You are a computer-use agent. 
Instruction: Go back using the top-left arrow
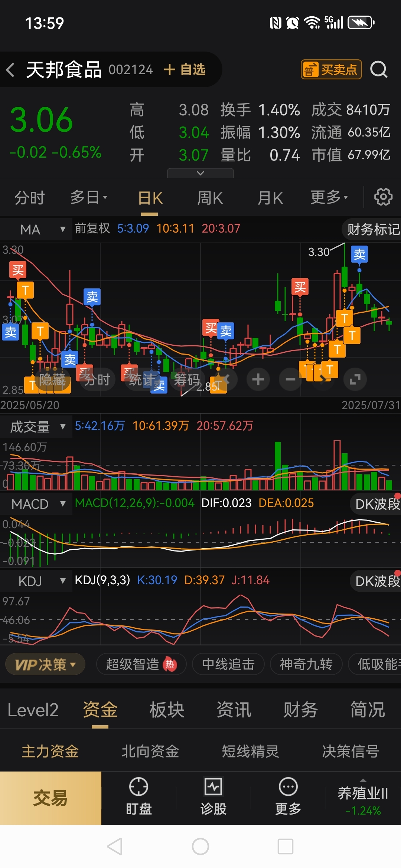click(x=10, y=70)
